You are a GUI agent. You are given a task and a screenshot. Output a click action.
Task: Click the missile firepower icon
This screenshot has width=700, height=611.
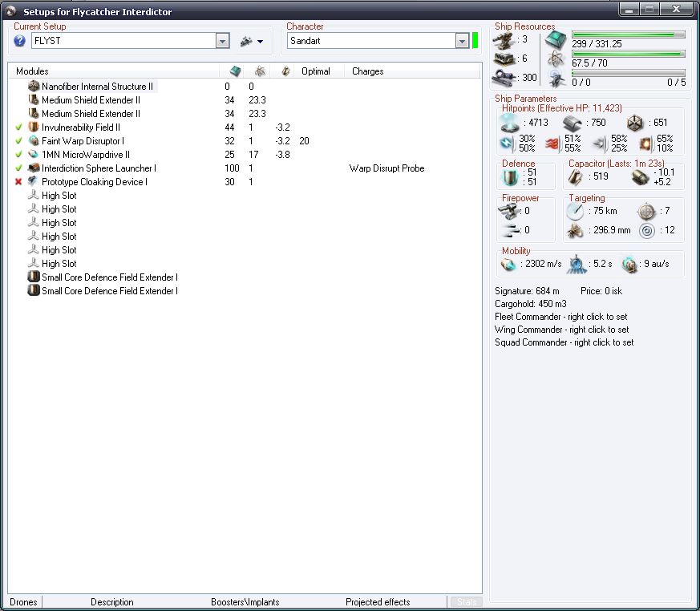click(x=511, y=230)
